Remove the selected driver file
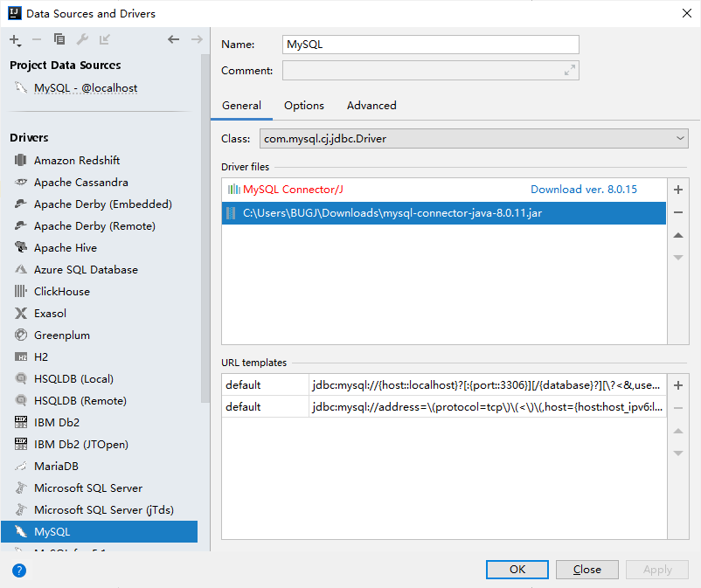Viewport: 701px width, 588px height. point(678,212)
